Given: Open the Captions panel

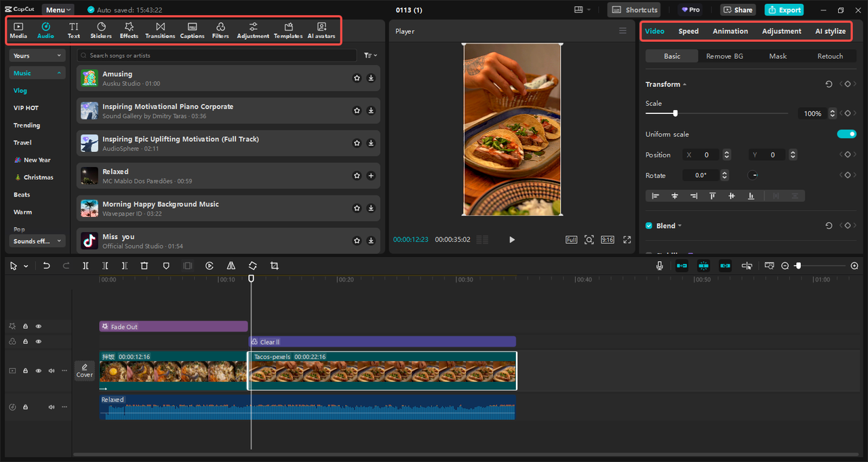Looking at the screenshot, I should [x=193, y=30].
